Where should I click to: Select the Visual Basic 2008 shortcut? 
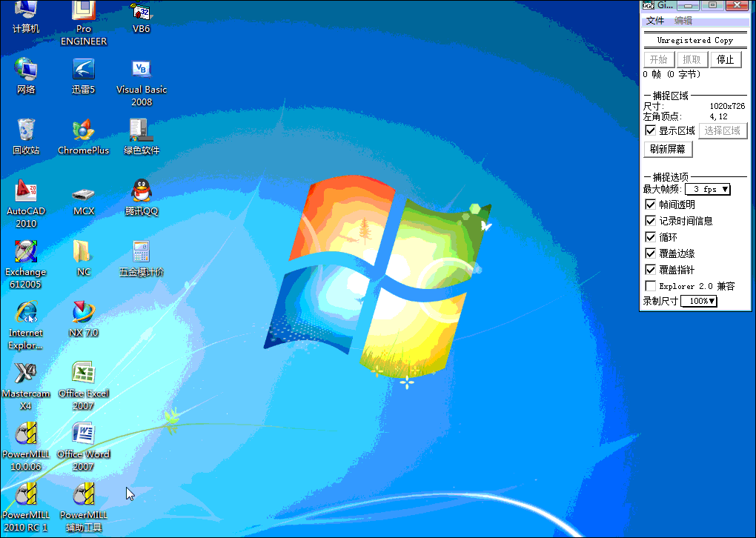[142, 82]
